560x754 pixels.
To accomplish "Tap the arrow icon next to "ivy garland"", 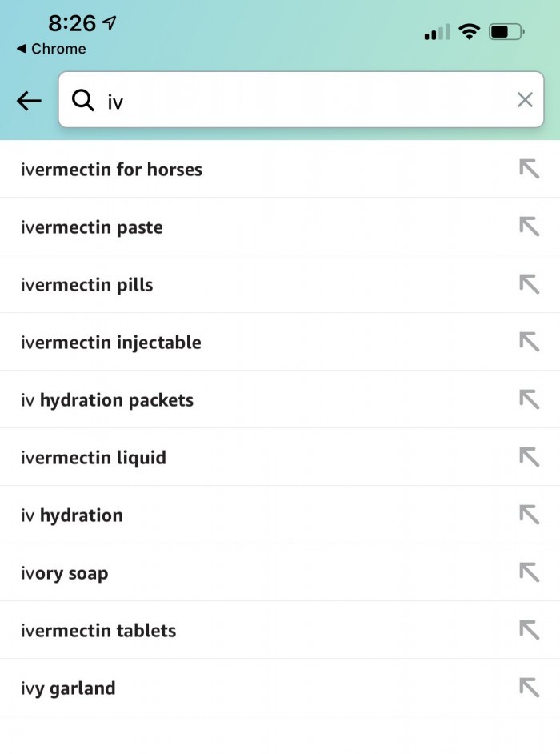I will [529, 688].
